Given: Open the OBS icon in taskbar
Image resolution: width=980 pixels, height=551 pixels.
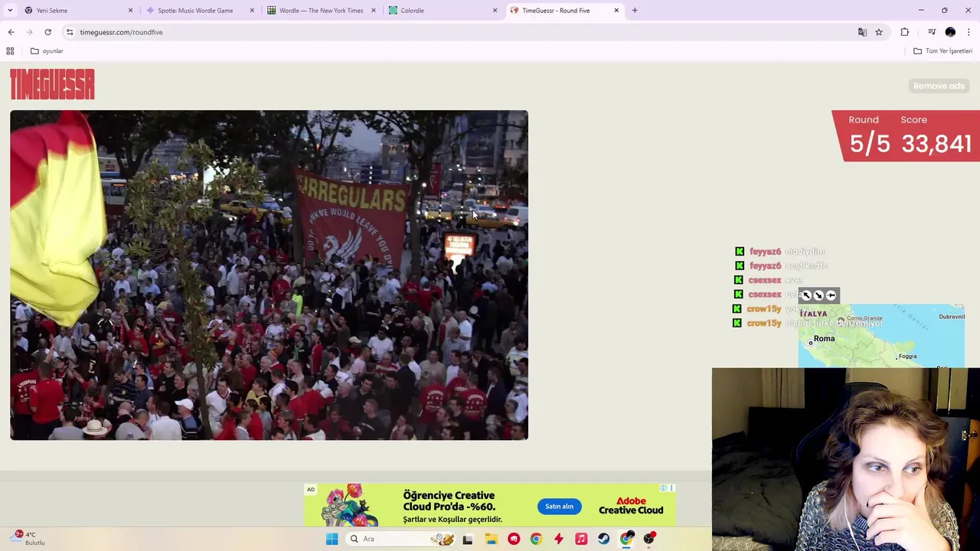Looking at the screenshot, I should pyautogui.click(x=649, y=539).
